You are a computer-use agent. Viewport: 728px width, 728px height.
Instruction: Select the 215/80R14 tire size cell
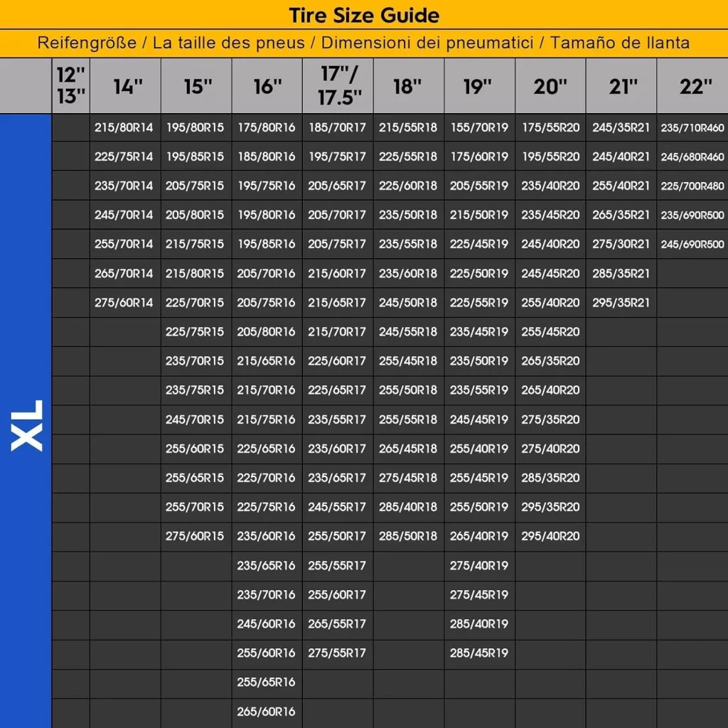point(124,128)
